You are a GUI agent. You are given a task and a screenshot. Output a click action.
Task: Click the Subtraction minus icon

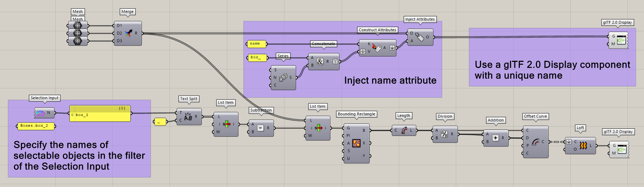pos(260,128)
